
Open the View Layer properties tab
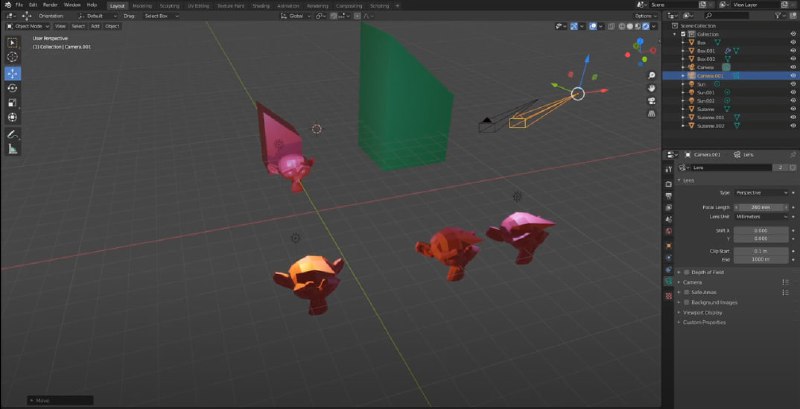pos(669,208)
